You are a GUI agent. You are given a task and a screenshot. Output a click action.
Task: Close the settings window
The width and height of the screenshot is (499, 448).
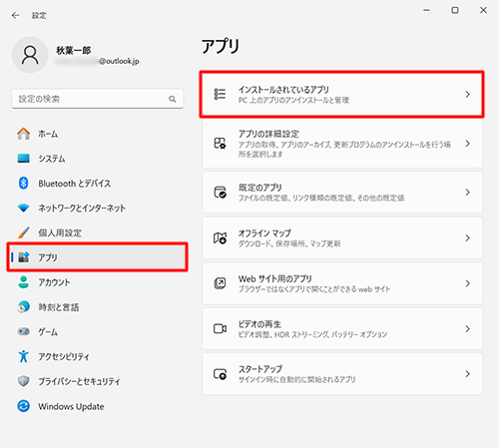tap(483, 10)
